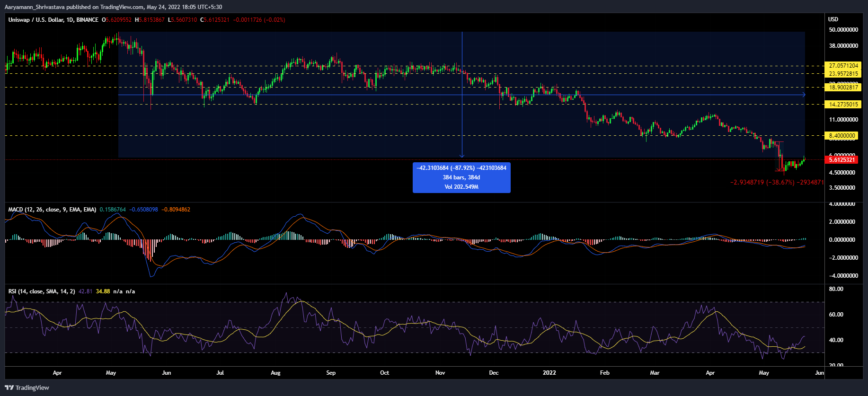Click the Feb label on the time axis
Viewport: 868px width, 396px height.
point(605,373)
